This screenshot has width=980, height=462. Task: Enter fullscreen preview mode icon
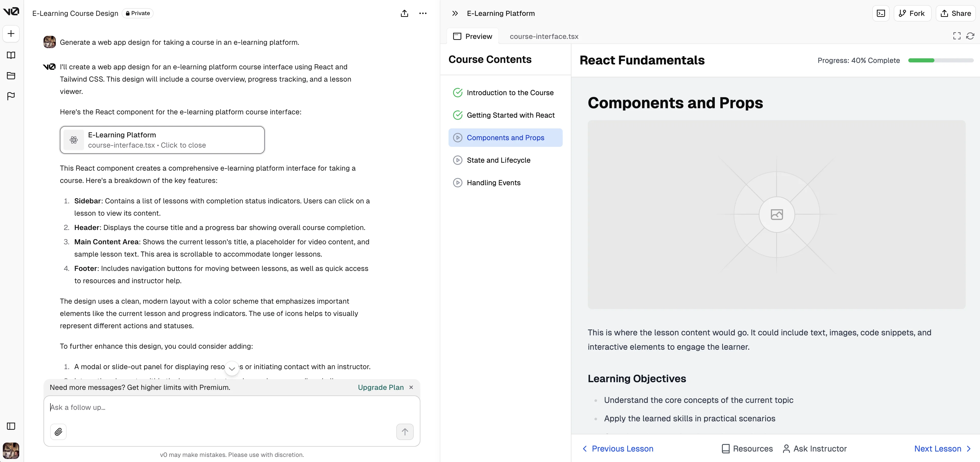click(956, 36)
